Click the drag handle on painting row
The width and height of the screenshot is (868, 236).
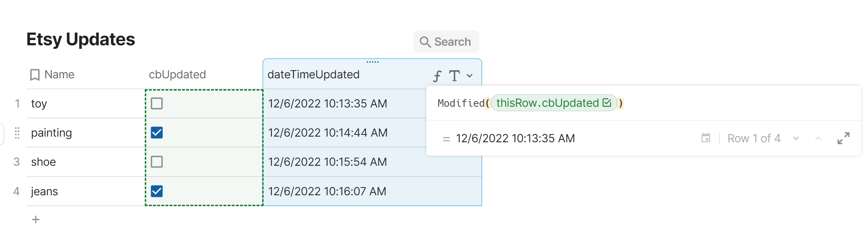(x=17, y=133)
